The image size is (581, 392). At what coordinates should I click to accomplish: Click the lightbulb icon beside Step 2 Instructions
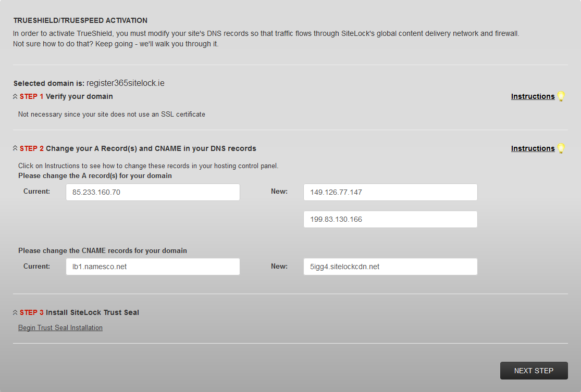[x=561, y=148]
